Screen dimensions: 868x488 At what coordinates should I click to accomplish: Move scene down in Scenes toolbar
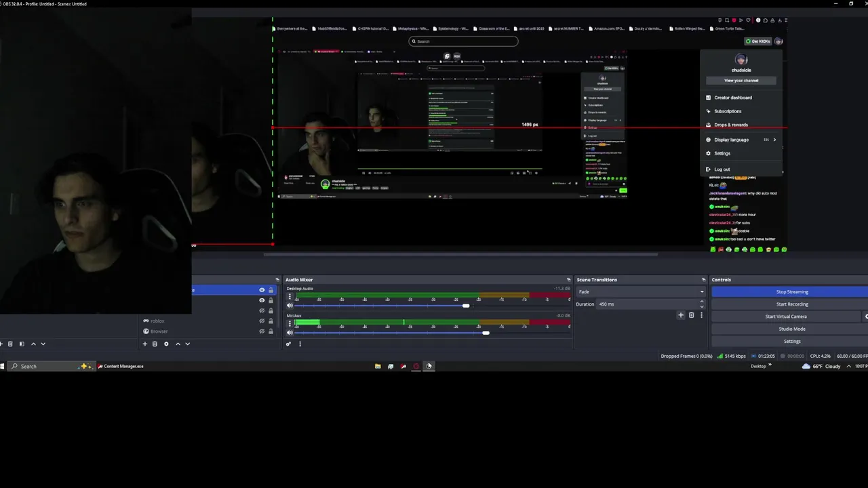click(x=43, y=344)
